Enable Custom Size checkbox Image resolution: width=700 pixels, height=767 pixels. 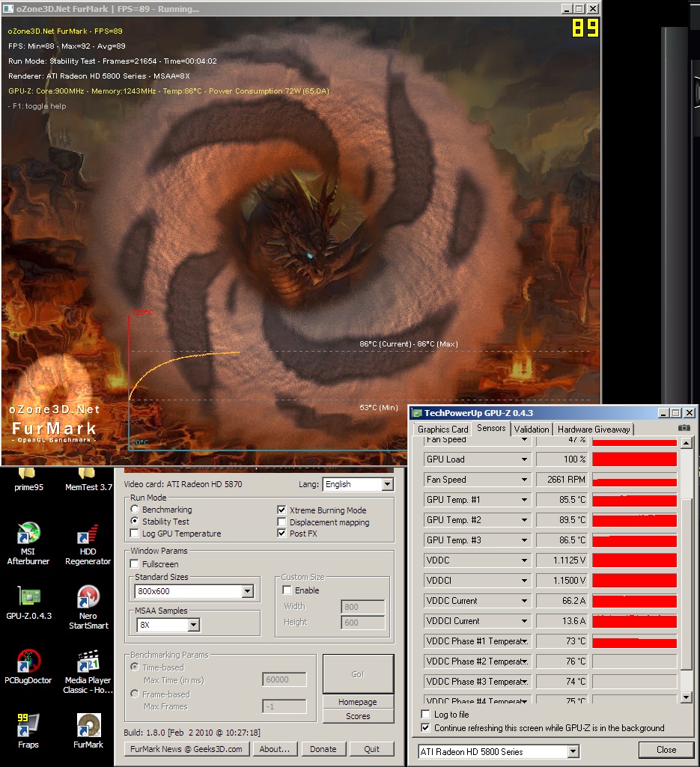click(x=287, y=590)
